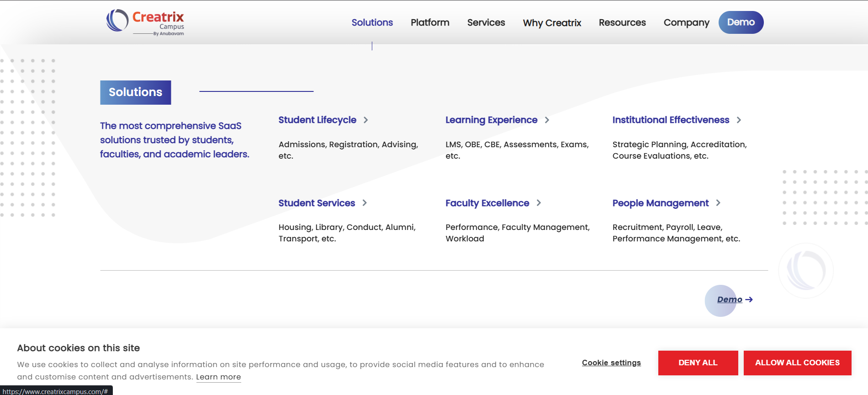Click DENY ALL cookies button
The height and width of the screenshot is (395, 868).
pyautogui.click(x=698, y=363)
